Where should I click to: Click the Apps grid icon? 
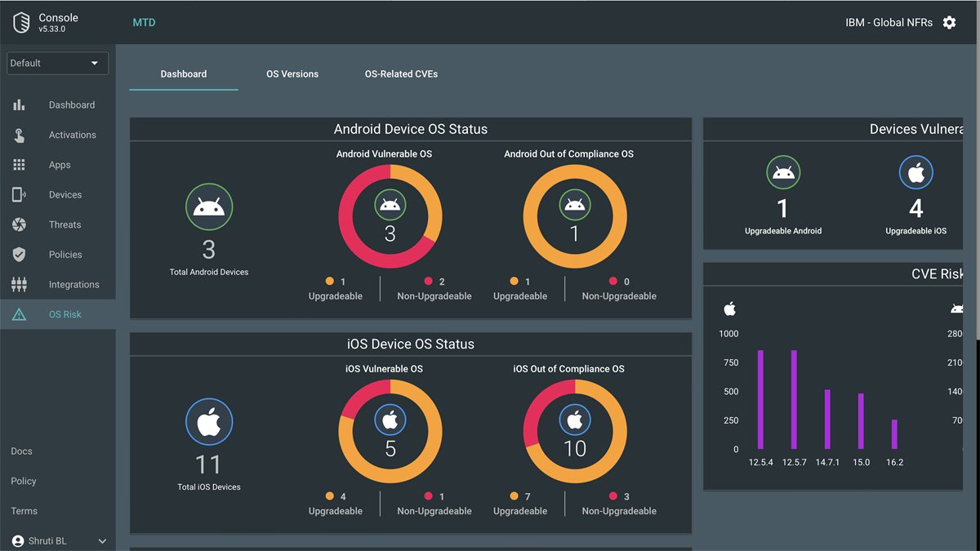[x=19, y=165]
